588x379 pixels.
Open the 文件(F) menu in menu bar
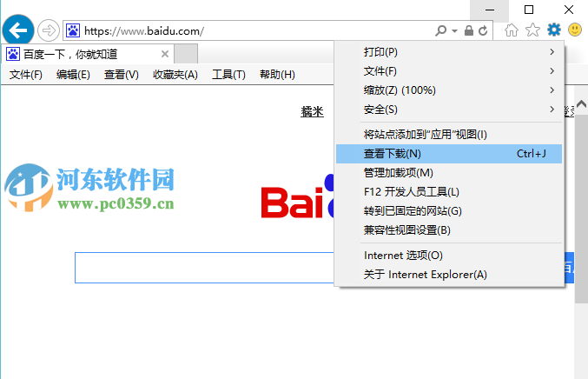point(26,75)
